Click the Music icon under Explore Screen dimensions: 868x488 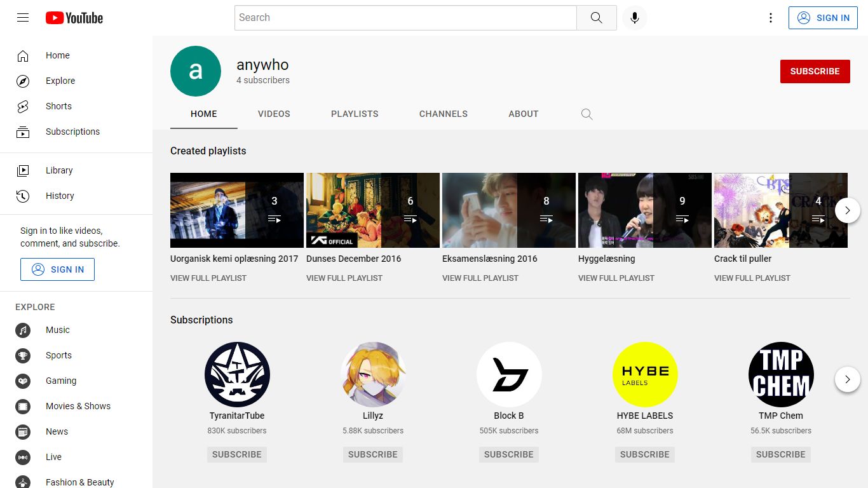23,330
